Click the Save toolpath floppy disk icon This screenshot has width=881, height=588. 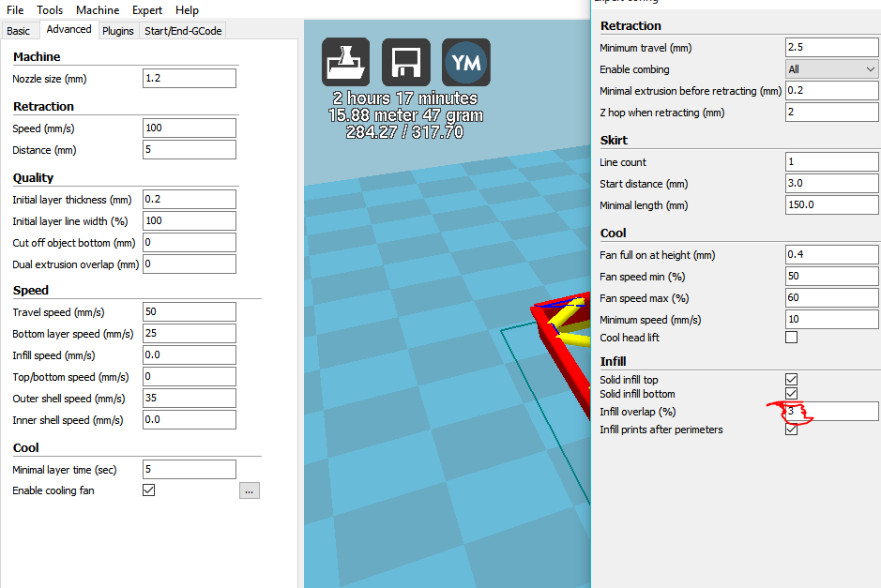click(x=406, y=62)
